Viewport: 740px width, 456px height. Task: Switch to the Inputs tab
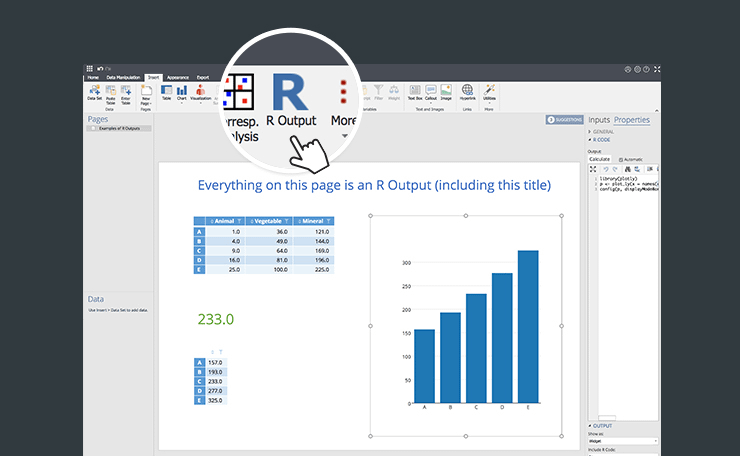click(598, 120)
